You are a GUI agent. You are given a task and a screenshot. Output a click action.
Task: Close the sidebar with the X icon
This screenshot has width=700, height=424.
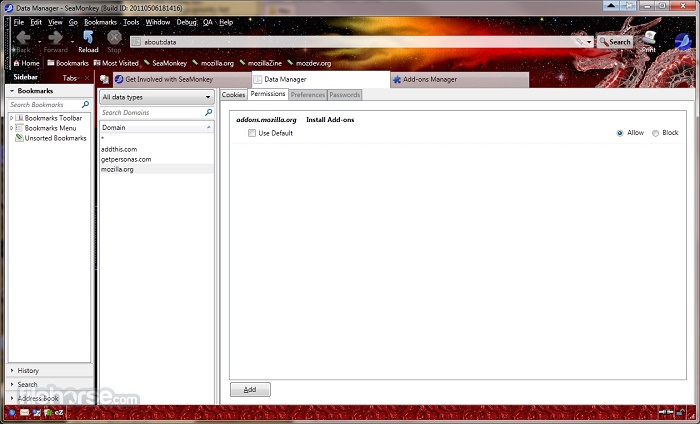click(86, 77)
